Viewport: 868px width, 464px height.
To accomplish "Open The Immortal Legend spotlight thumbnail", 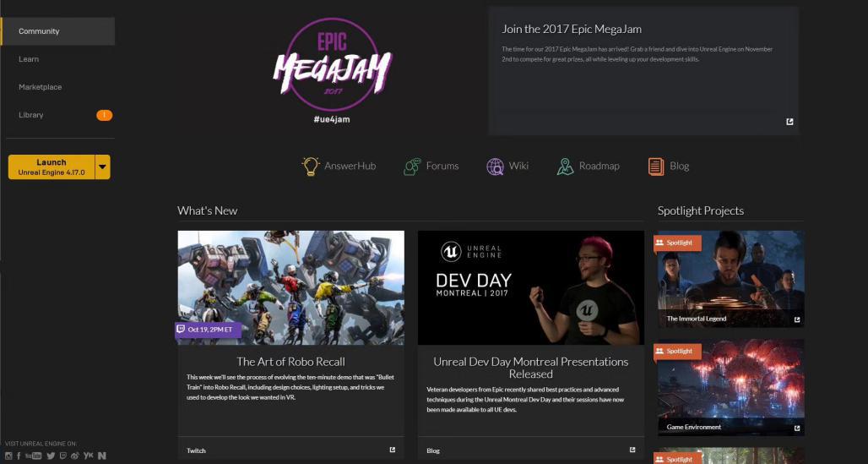I will pyautogui.click(x=730, y=279).
